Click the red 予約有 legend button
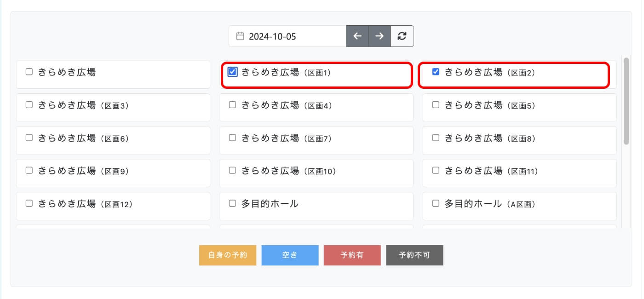 point(352,255)
